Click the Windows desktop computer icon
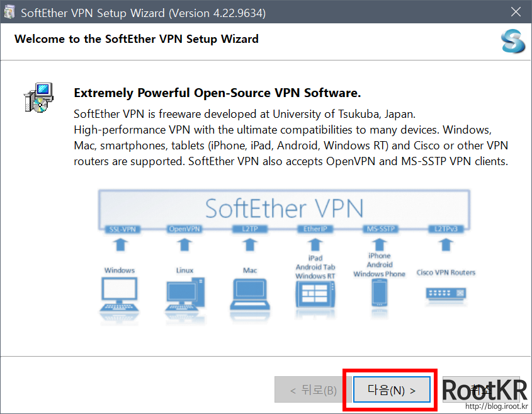Image resolution: width=532 pixels, height=414 pixels. (x=119, y=296)
